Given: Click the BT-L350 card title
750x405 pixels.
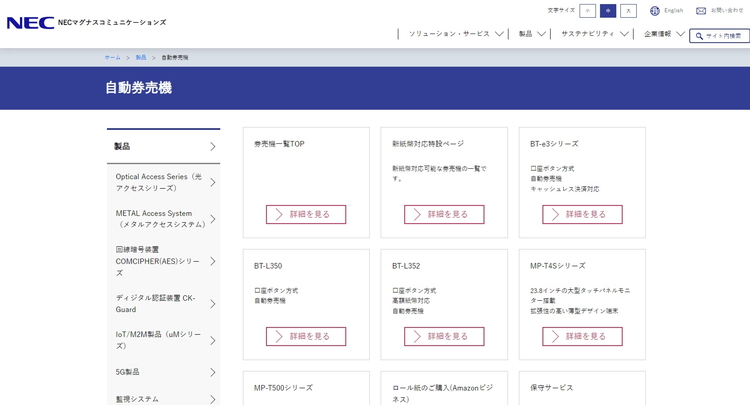Looking at the screenshot, I should click(x=268, y=266).
